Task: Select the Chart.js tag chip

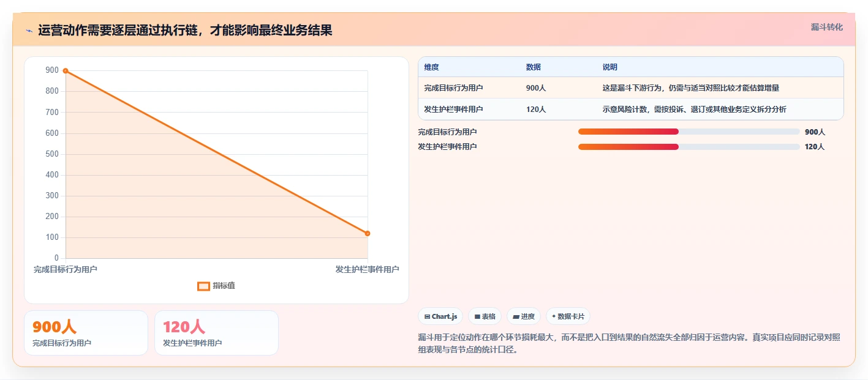Action: pyautogui.click(x=440, y=316)
